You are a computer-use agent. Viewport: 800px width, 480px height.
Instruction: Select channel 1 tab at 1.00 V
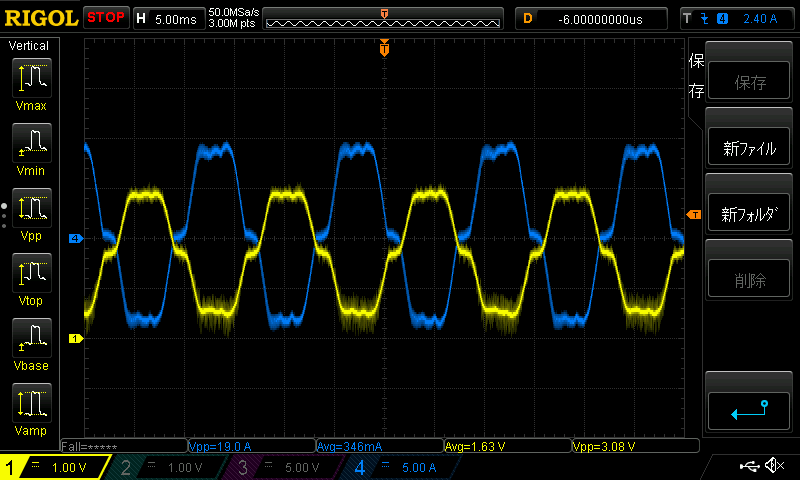click(55, 467)
